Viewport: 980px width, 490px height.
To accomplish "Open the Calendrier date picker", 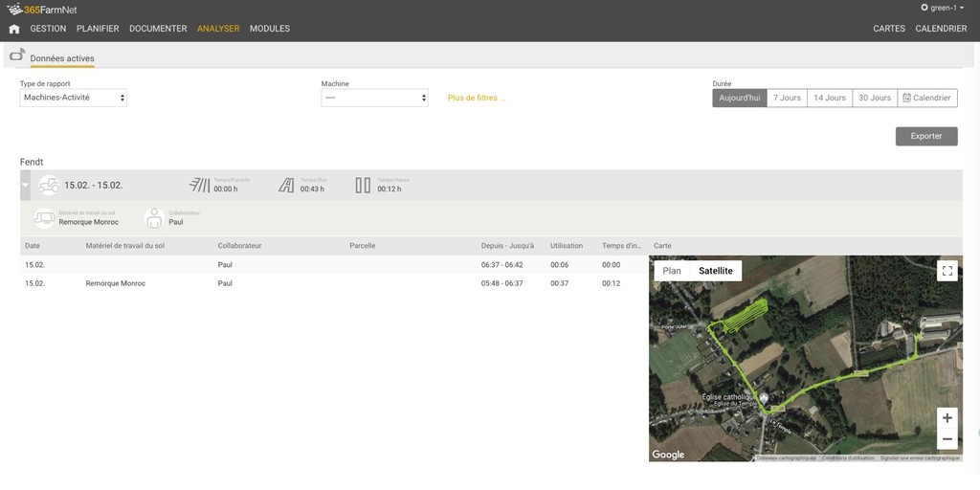I will click(x=926, y=98).
